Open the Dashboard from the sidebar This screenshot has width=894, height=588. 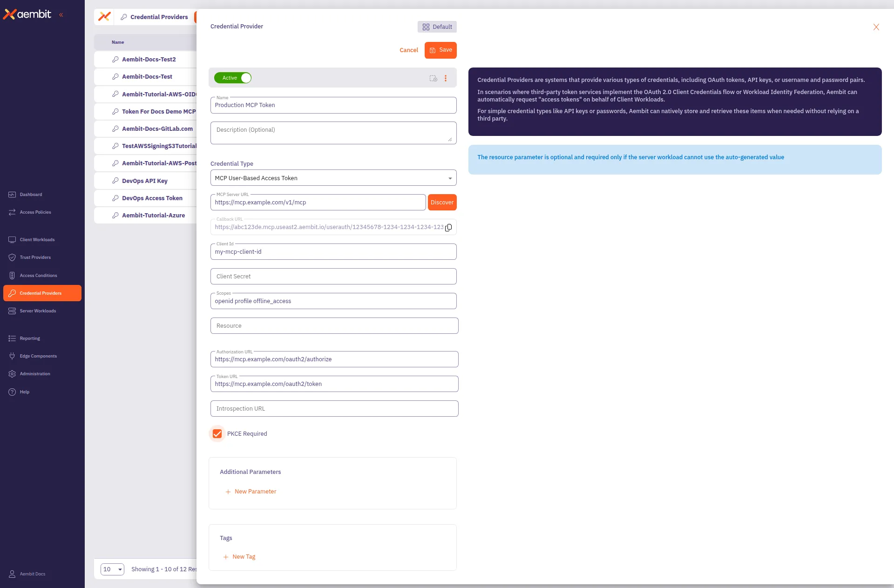click(x=30, y=195)
